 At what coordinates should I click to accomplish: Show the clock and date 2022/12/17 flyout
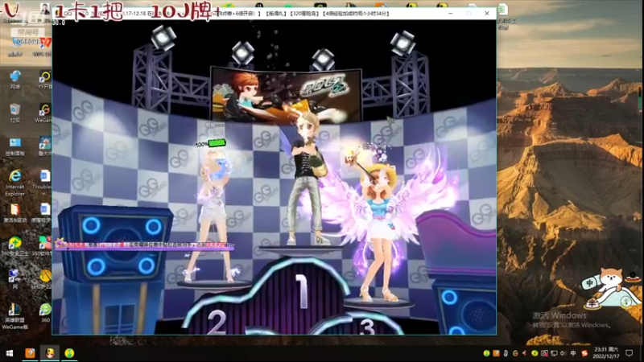(x=606, y=353)
